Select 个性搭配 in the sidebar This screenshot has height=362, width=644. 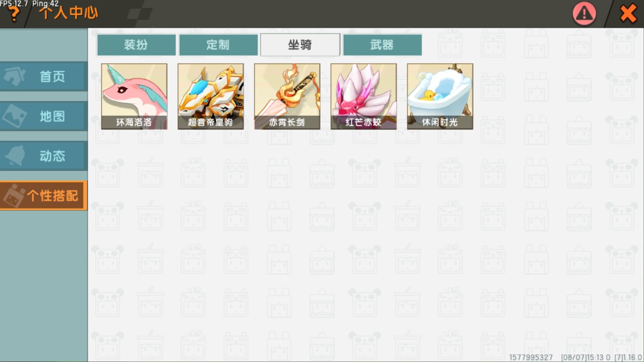pyautogui.click(x=44, y=196)
